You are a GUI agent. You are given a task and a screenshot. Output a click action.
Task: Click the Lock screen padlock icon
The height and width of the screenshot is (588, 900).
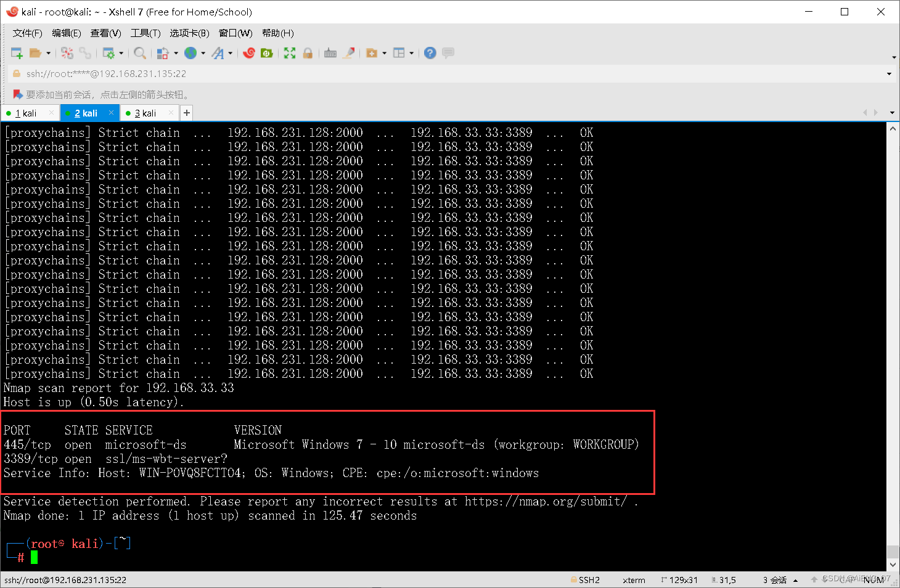308,53
